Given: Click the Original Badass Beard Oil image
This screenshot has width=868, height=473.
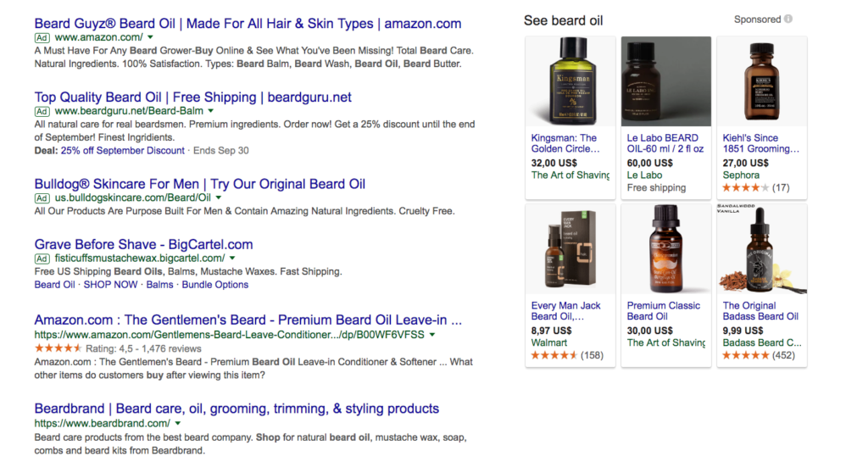Looking at the screenshot, I should (762, 249).
